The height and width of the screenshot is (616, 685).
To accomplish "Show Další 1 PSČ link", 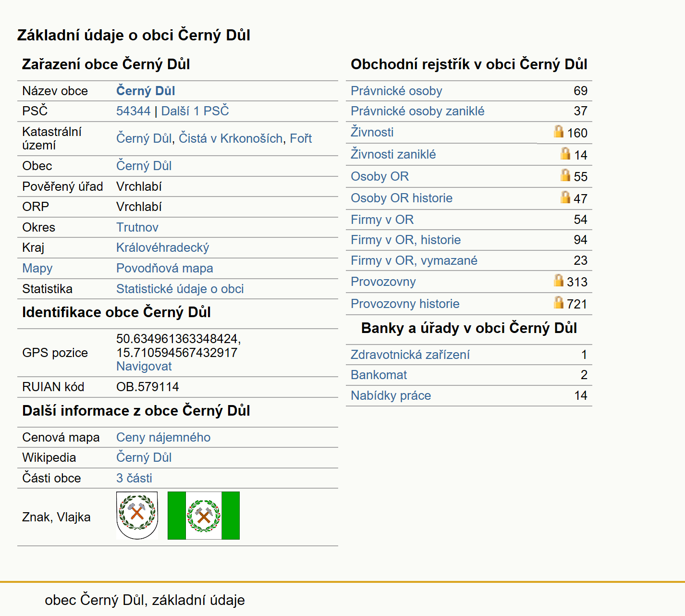I will point(195,111).
